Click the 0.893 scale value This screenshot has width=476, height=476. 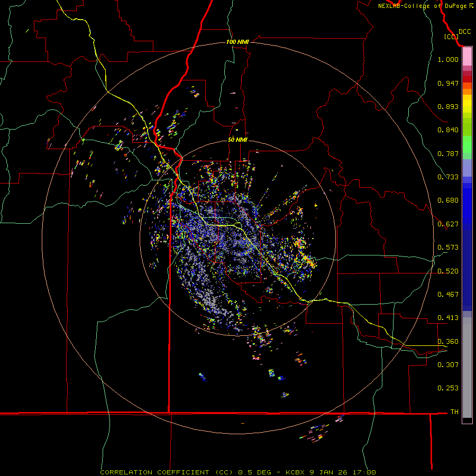pos(448,106)
